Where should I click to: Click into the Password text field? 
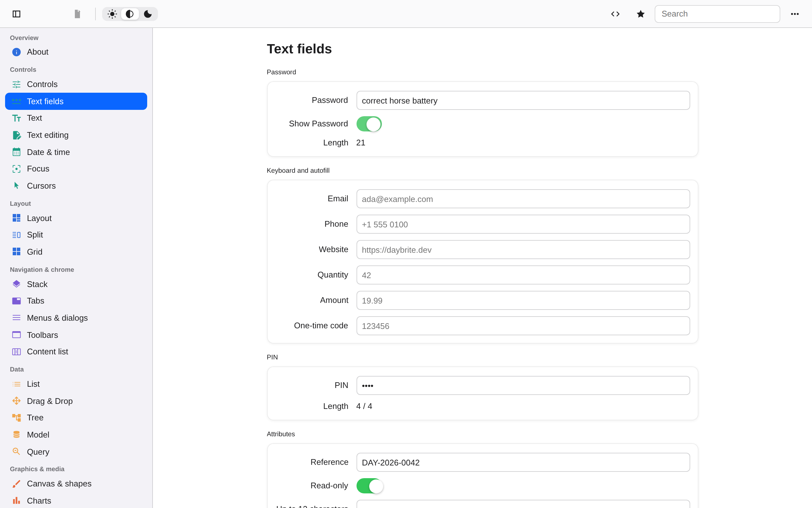coord(523,100)
